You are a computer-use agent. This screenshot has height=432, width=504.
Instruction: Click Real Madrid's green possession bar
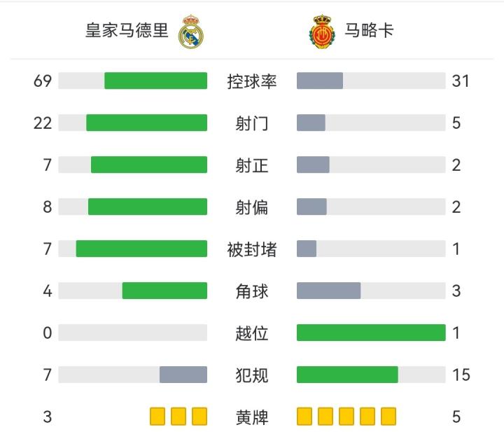tap(155, 81)
